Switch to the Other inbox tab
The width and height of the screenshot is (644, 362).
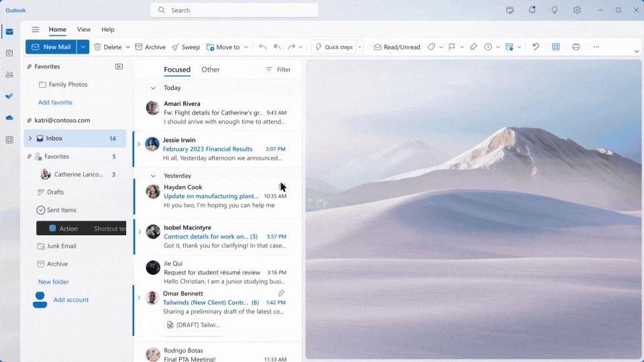211,70
